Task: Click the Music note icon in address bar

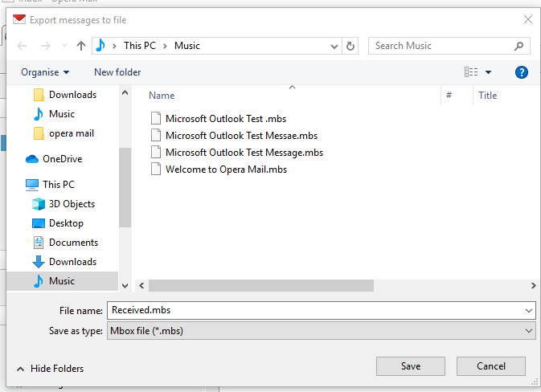Action: (x=100, y=46)
